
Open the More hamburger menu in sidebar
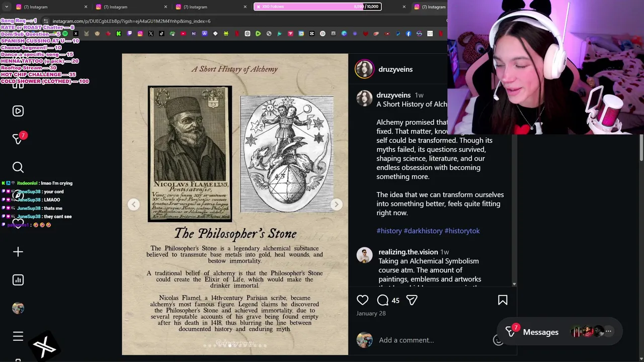pos(18,336)
